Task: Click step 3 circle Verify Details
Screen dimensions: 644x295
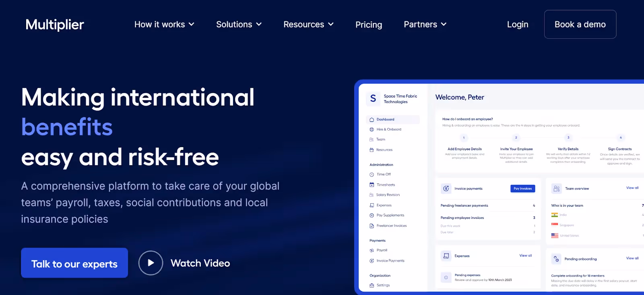Action: point(568,138)
